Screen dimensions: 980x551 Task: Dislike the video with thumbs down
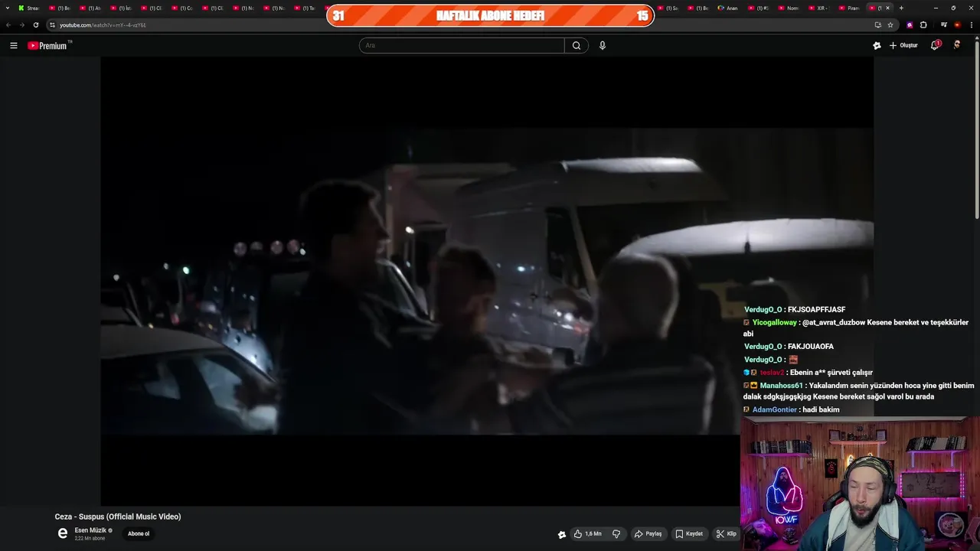pos(617,534)
